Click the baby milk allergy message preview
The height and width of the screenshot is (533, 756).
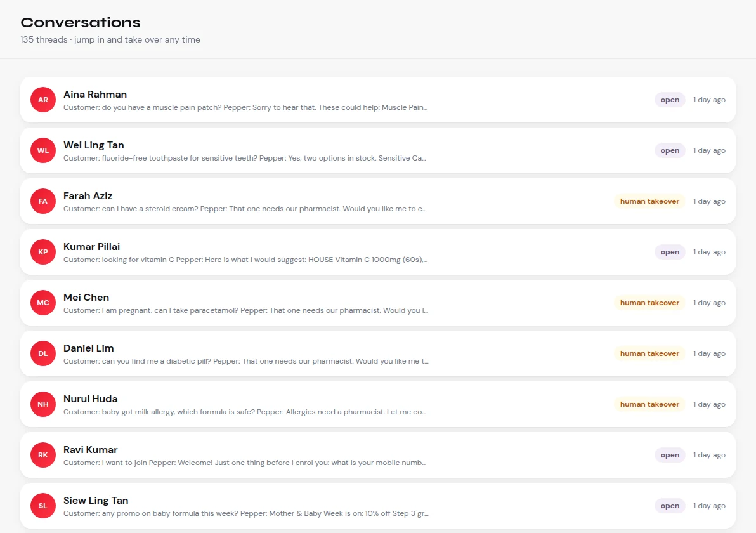[x=245, y=412]
